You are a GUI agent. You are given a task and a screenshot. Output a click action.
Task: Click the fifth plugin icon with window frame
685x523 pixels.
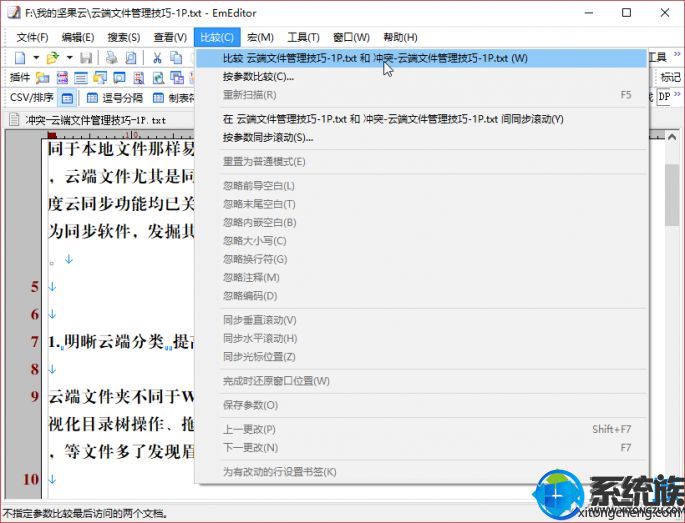click(119, 78)
